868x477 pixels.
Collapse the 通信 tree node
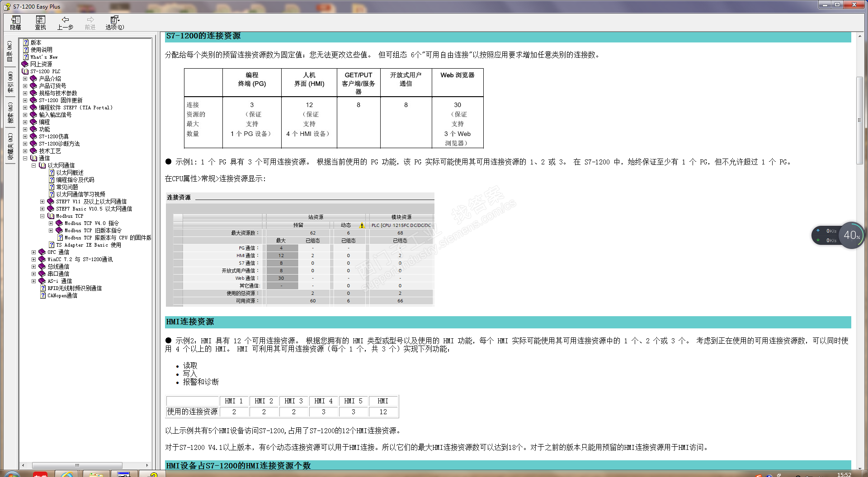click(x=25, y=158)
